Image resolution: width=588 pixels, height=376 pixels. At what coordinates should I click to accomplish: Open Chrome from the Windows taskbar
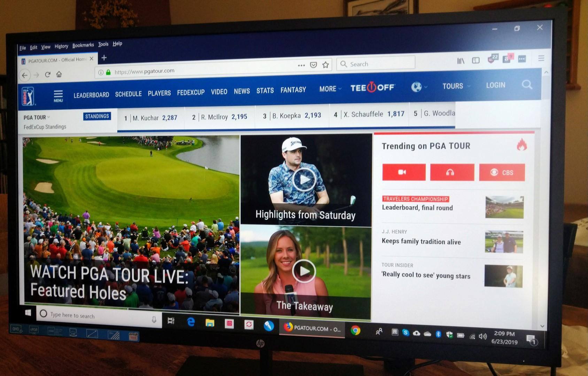[x=355, y=330]
